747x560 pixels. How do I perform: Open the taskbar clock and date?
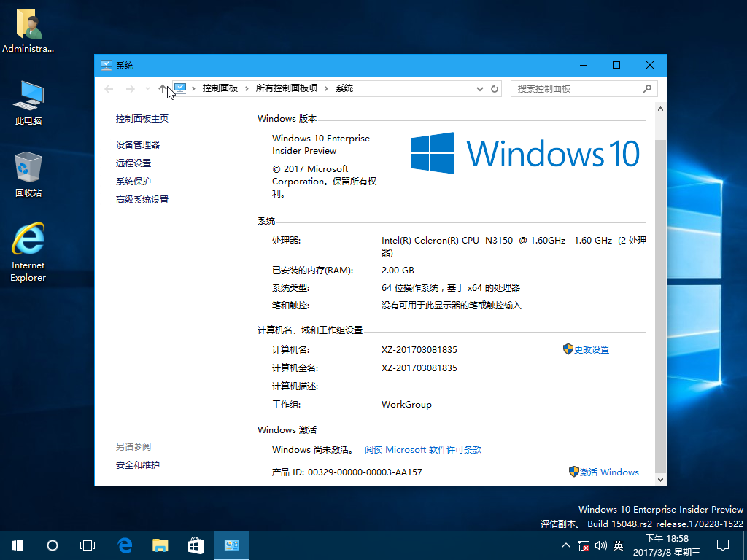pos(667,545)
